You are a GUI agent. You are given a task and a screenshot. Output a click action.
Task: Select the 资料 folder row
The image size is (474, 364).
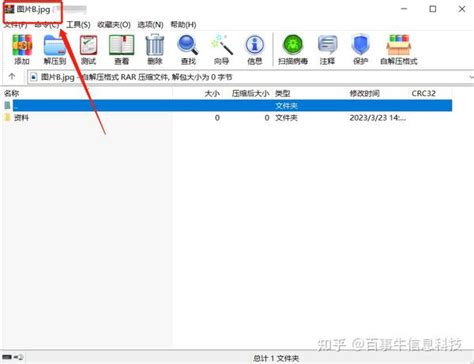tap(227, 118)
